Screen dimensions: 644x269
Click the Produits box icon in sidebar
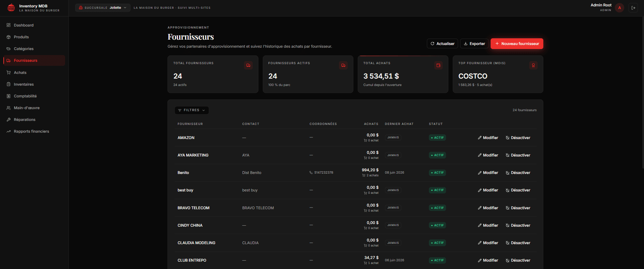tap(9, 37)
